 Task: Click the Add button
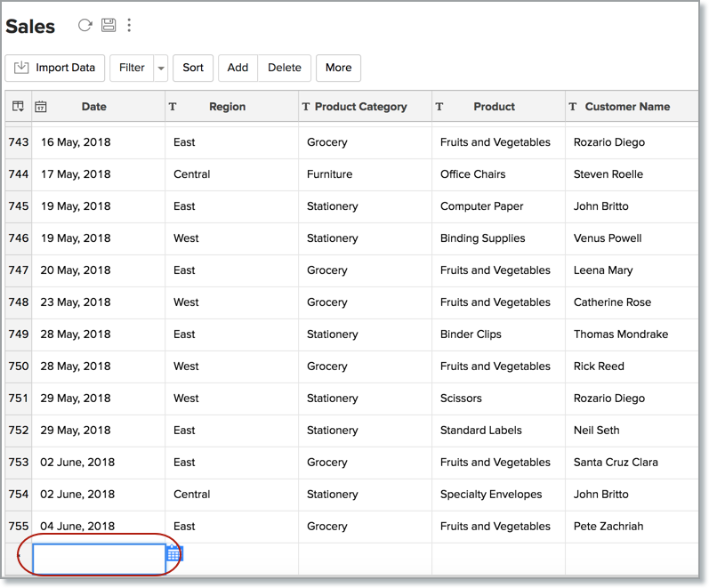point(238,68)
